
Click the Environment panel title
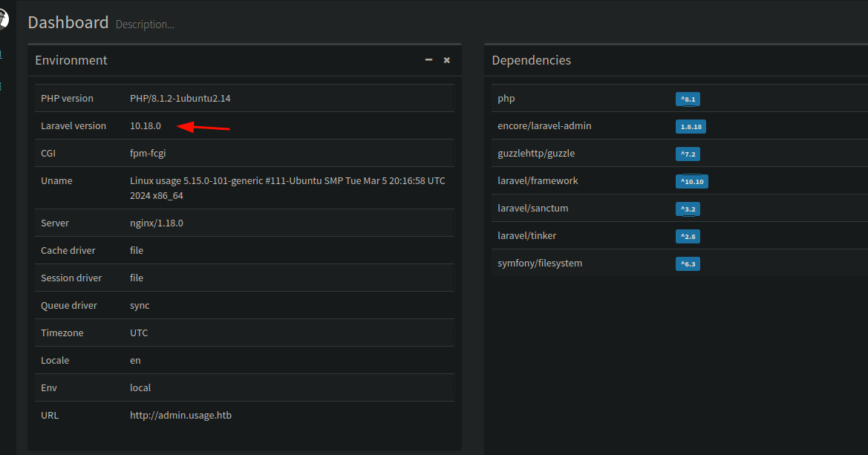coord(71,60)
